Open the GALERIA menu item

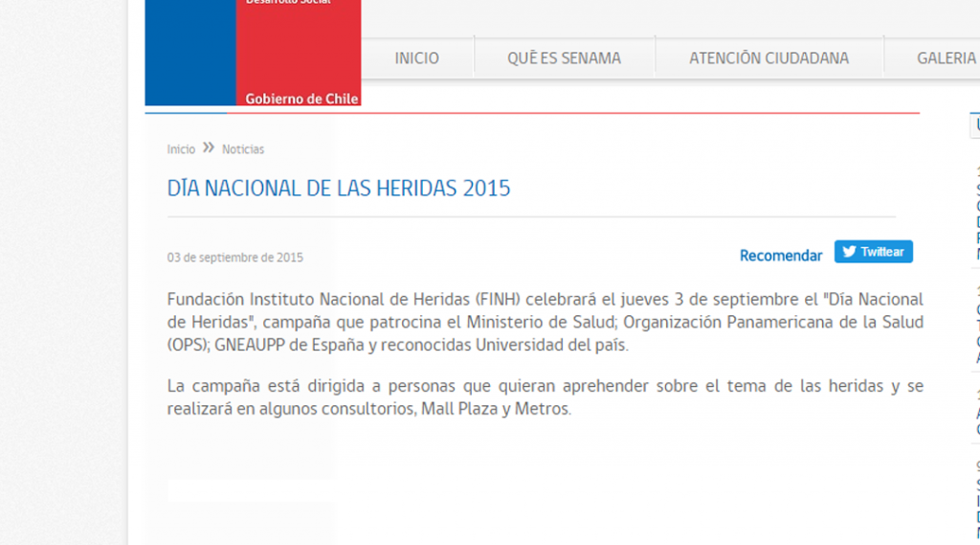pyautogui.click(x=946, y=58)
